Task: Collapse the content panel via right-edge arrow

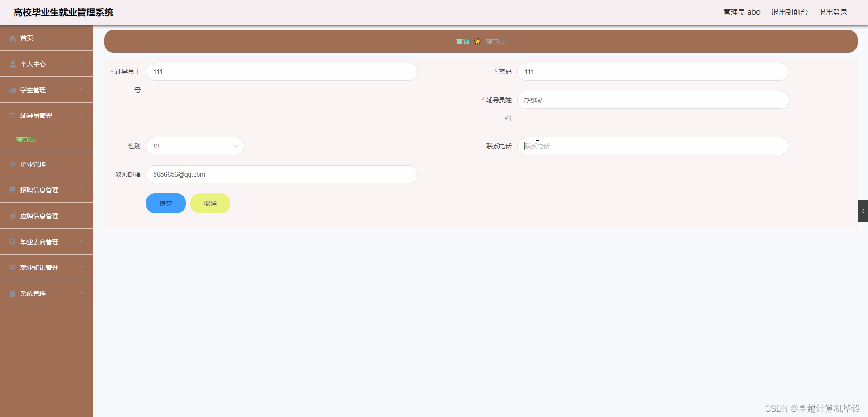Action: click(863, 211)
